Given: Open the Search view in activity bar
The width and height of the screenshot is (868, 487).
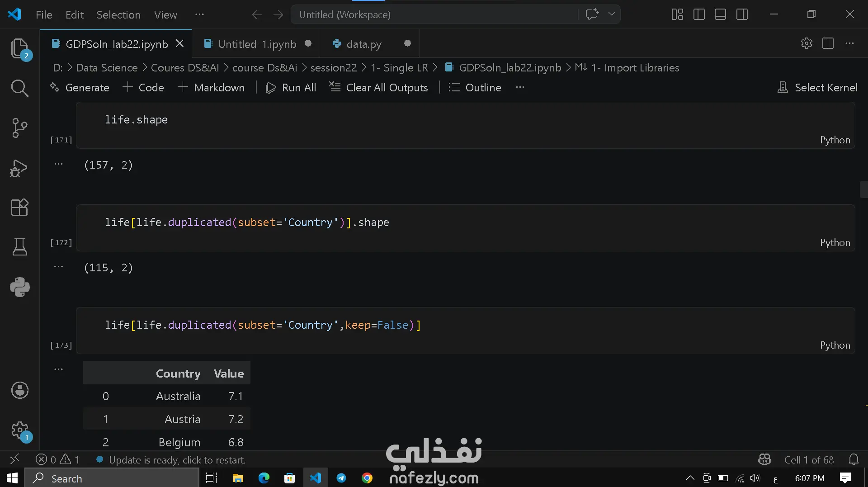Looking at the screenshot, I should tap(19, 88).
